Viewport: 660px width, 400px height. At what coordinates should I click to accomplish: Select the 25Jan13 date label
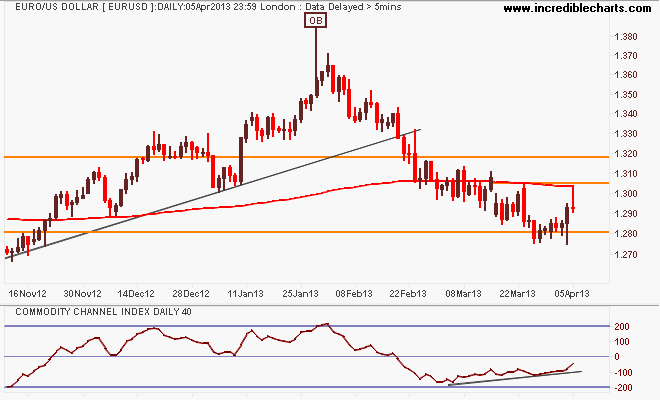click(302, 294)
